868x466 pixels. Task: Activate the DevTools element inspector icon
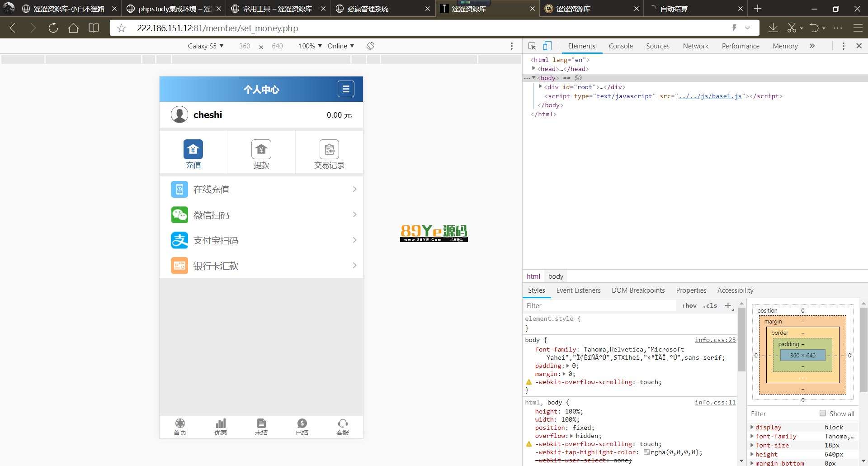tap(532, 46)
